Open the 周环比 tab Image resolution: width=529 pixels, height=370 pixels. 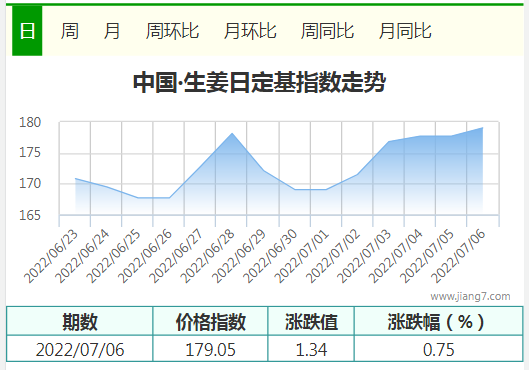tap(172, 31)
